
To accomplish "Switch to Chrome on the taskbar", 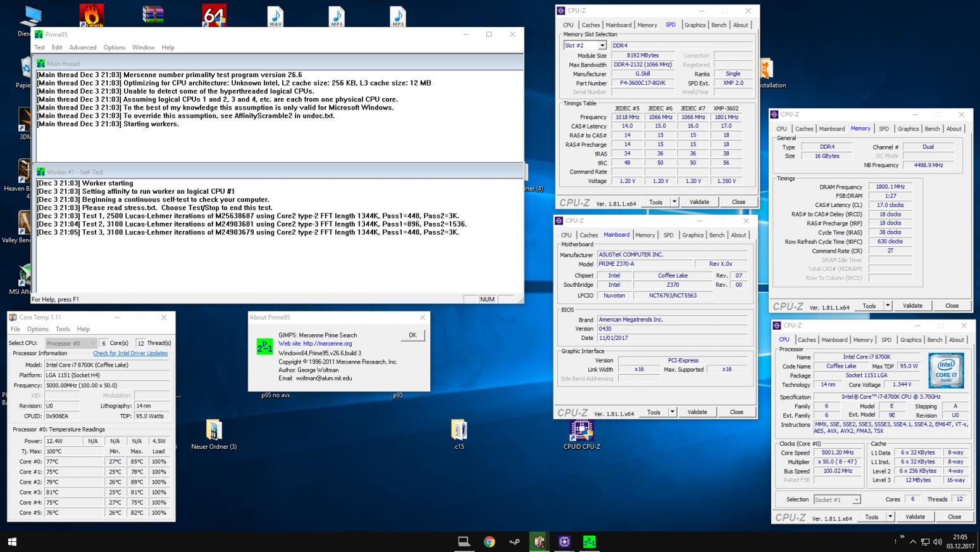I will [489, 542].
